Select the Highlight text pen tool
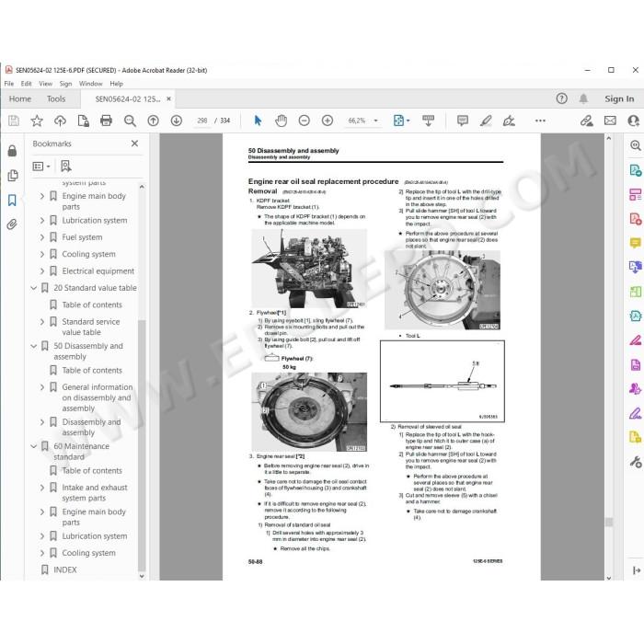Image resolution: width=644 pixels, height=644 pixels. (x=486, y=121)
